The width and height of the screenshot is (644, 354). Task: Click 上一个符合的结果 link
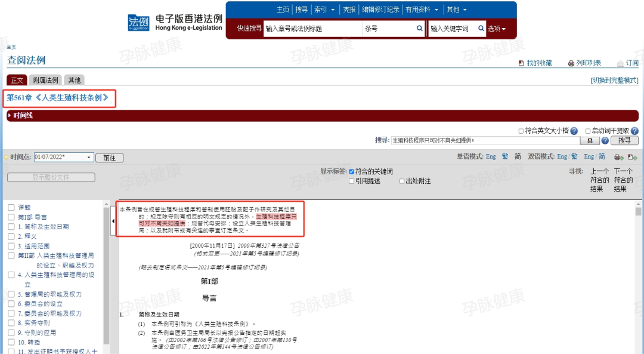[x=599, y=180]
